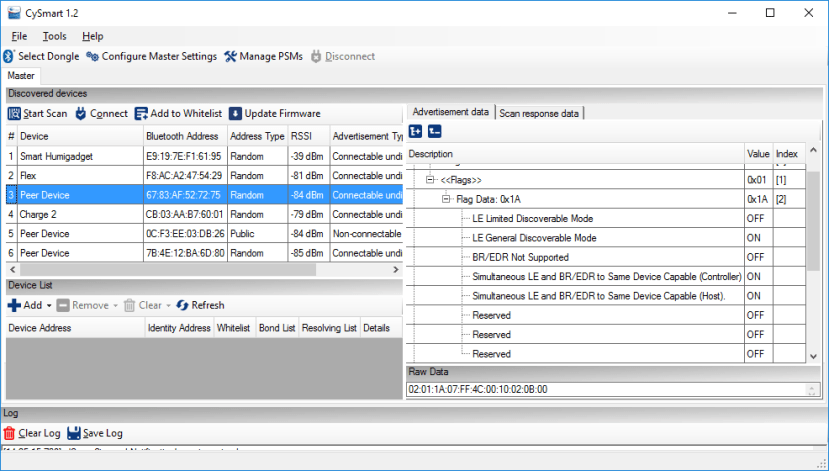This screenshot has height=471, width=829.
Task: Click the CySmart application title icon
Action: pyautogui.click(x=14, y=13)
